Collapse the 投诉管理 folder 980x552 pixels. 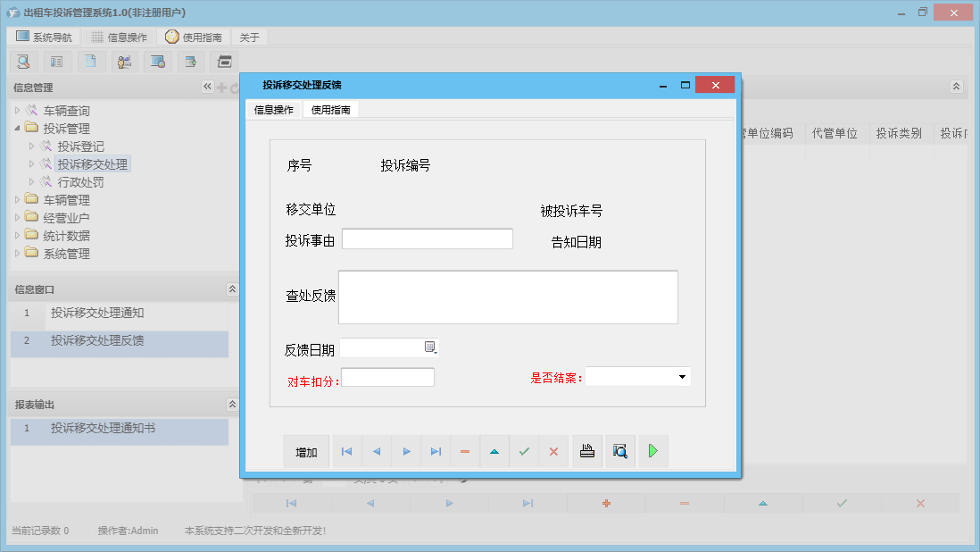[18, 128]
